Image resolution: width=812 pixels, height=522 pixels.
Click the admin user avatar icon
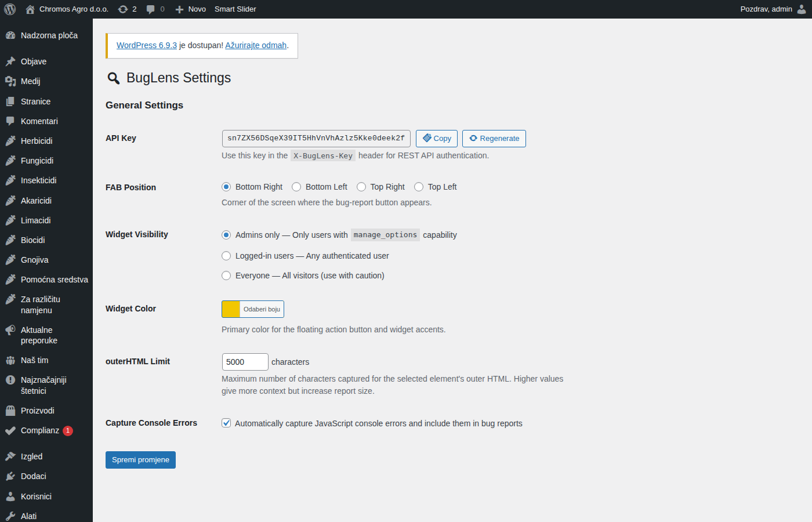[802, 9]
